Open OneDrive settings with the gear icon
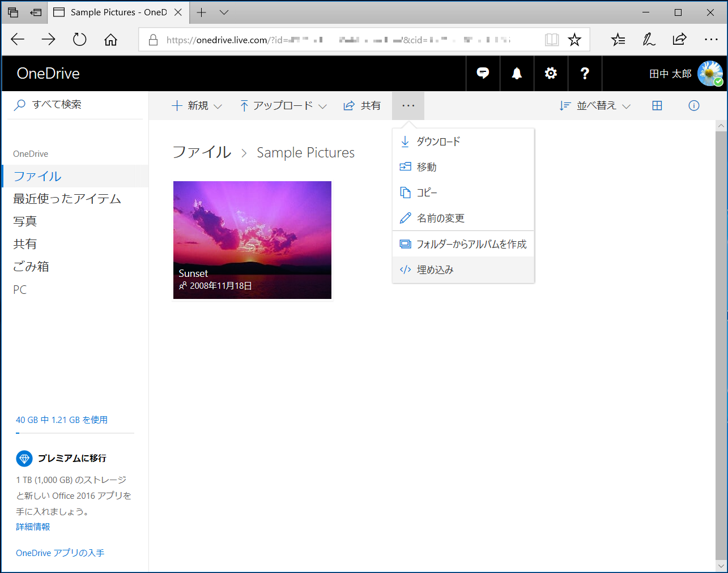The width and height of the screenshot is (728, 573). [x=550, y=73]
